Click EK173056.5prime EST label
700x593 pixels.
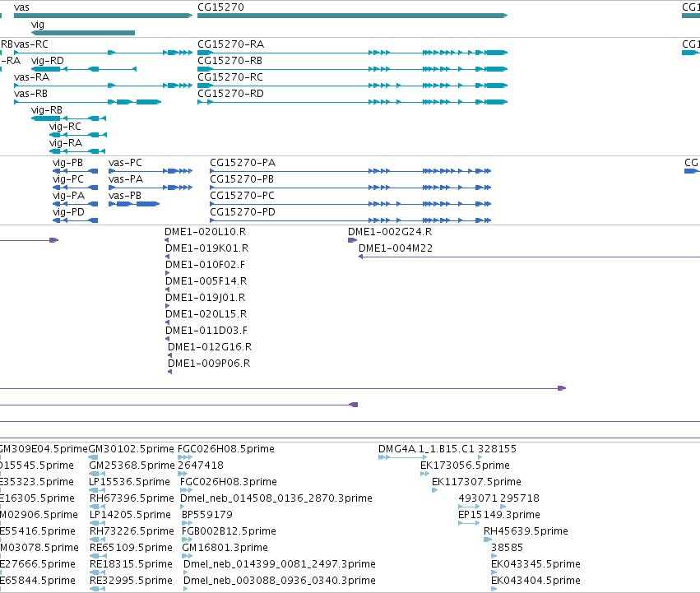[466, 466]
